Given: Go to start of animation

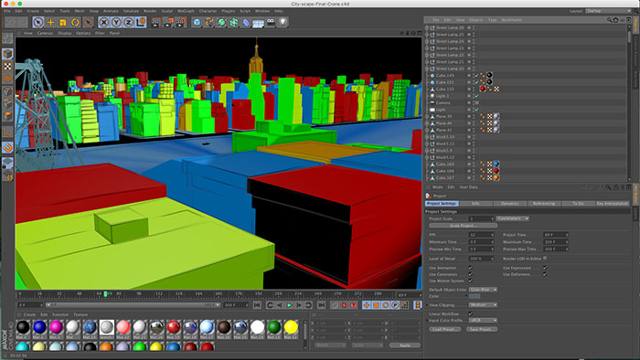Looking at the screenshot, I should tap(257, 305).
